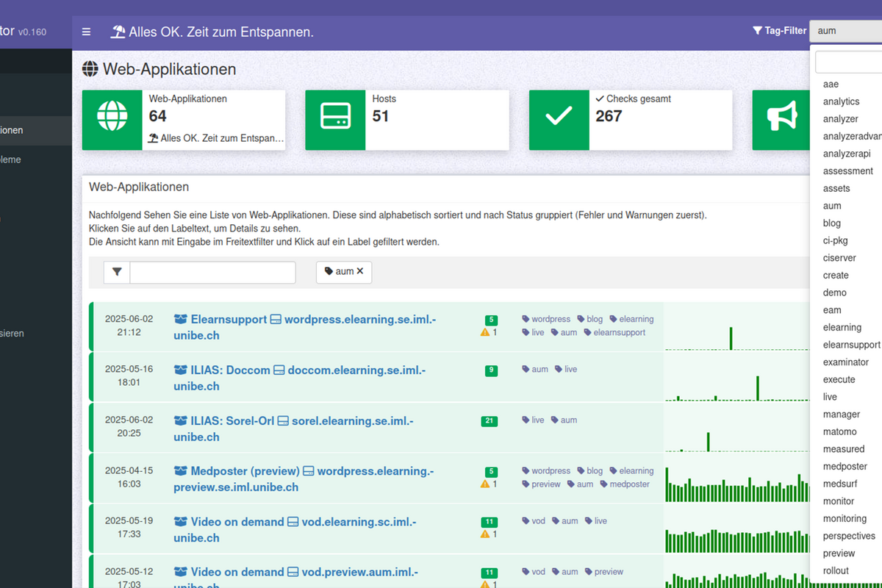Click the 'elearnsupport' tag in the Elearnsupport row

pos(614,332)
